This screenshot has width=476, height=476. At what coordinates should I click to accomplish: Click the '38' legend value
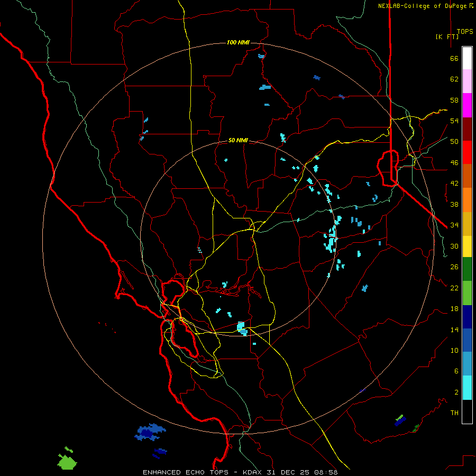(x=454, y=204)
